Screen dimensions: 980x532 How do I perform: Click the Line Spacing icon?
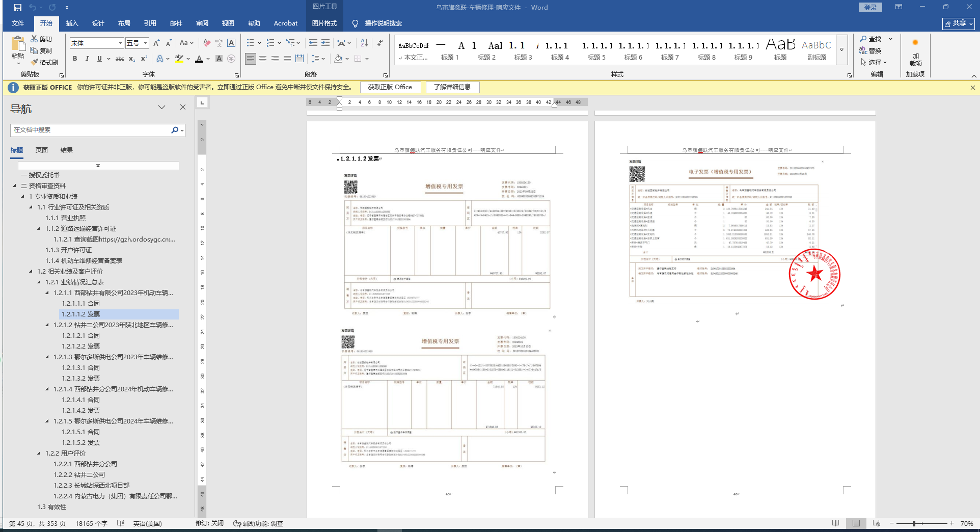coord(315,59)
